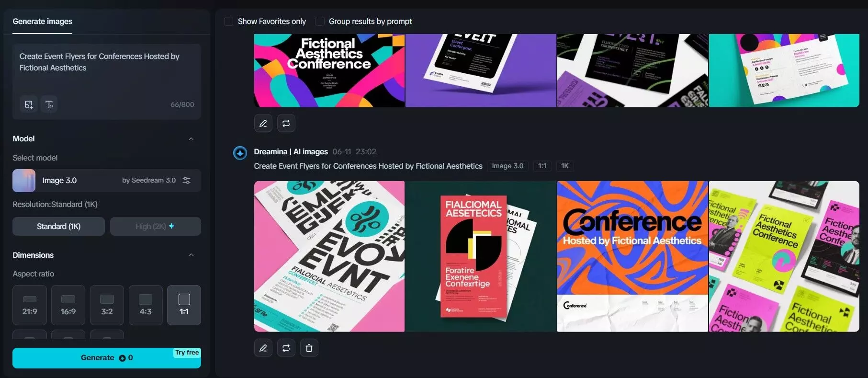Collapse the Model section chevron
The width and height of the screenshot is (868, 378).
(191, 139)
